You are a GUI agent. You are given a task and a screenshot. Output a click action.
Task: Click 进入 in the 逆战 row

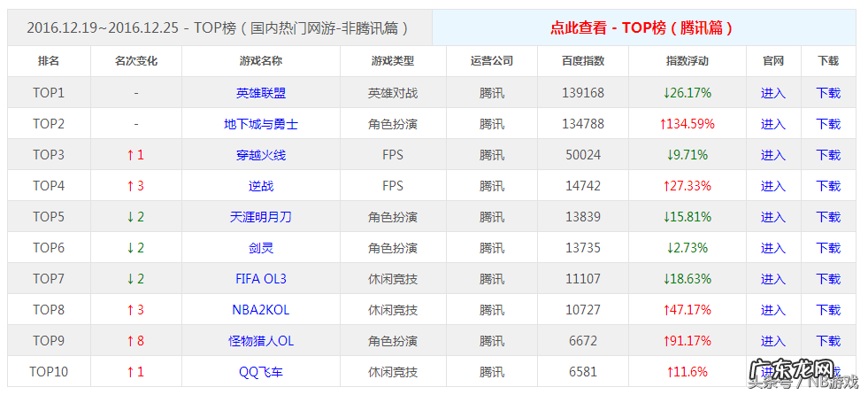[772, 186]
